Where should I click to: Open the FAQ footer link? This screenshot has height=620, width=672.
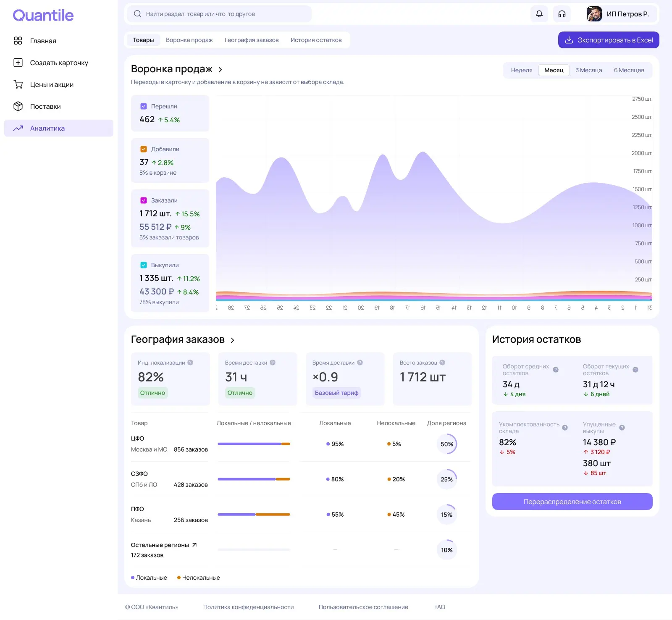pyautogui.click(x=440, y=607)
